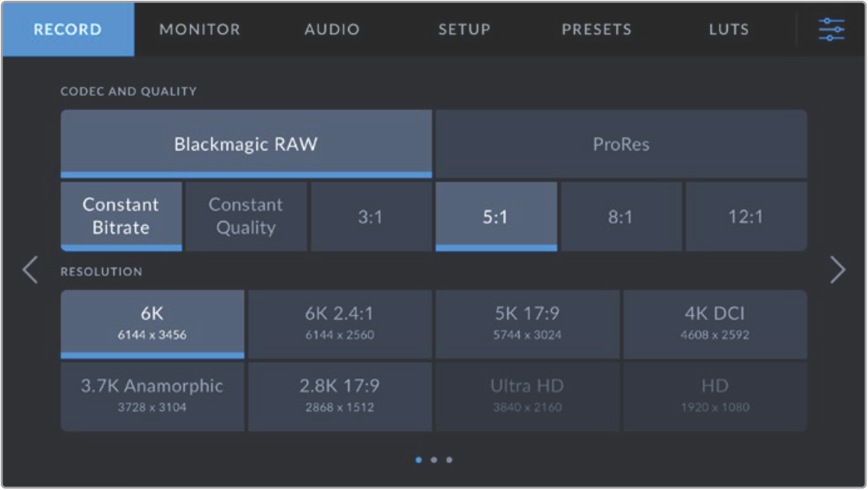Select the third page indicator dot

pyautogui.click(x=449, y=460)
